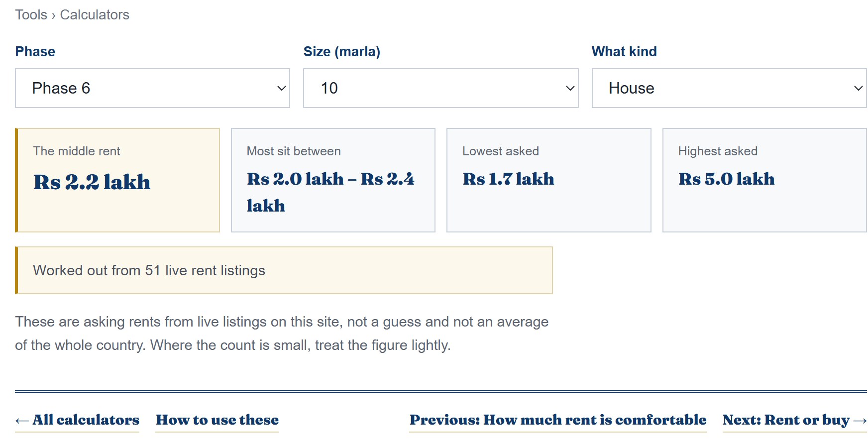The image size is (868, 446).
Task: Go to Previous: How much rent is comfortable
Action: (x=558, y=420)
